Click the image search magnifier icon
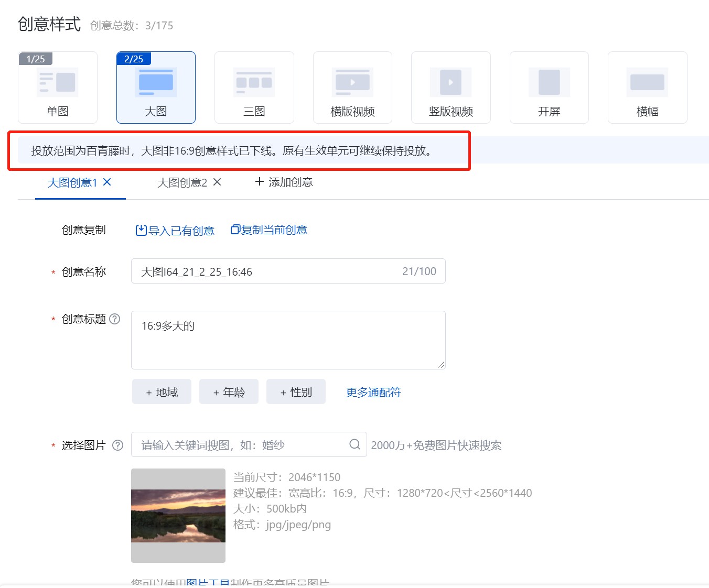 pos(354,444)
